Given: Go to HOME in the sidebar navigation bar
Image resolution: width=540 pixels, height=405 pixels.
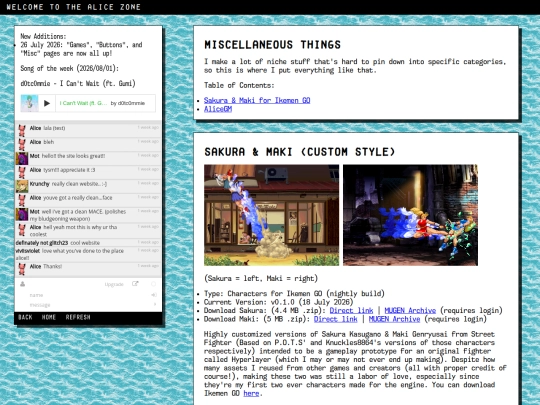Looking at the screenshot, I should click(49, 317).
